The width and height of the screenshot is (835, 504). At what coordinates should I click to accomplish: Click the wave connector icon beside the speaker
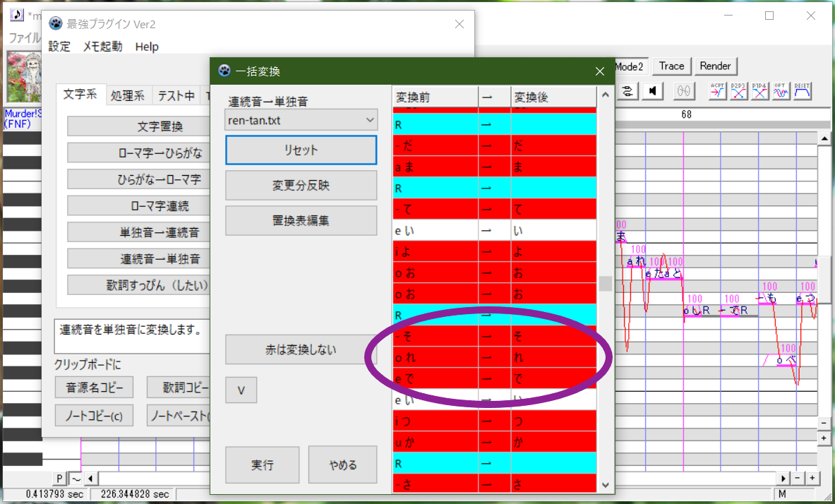tap(628, 90)
